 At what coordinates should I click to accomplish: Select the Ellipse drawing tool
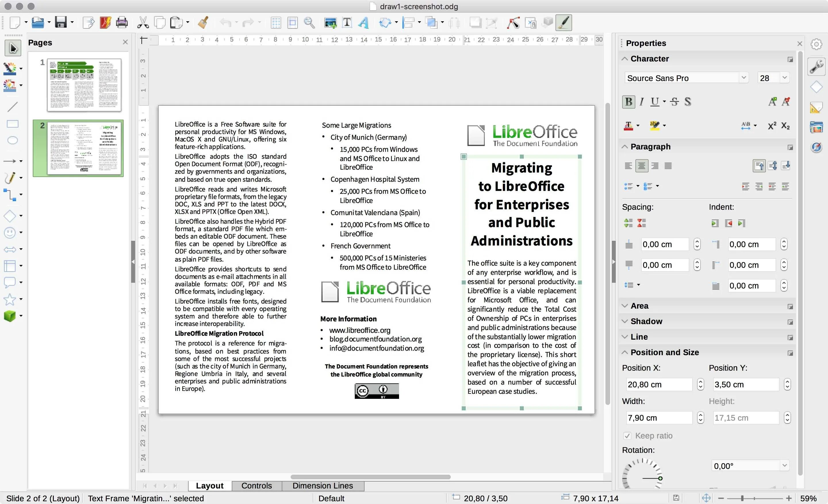pos(12,140)
